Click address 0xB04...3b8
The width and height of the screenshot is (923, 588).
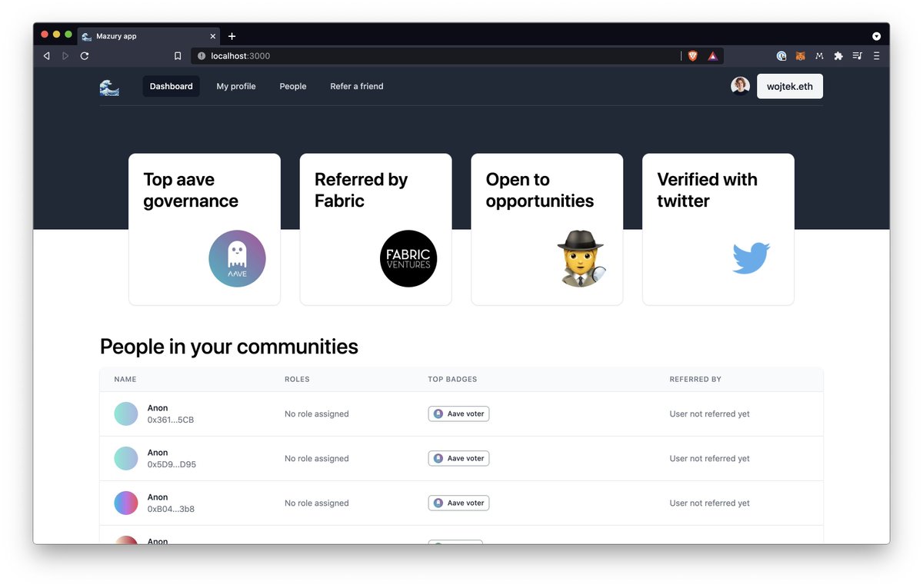pyautogui.click(x=171, y=509)
